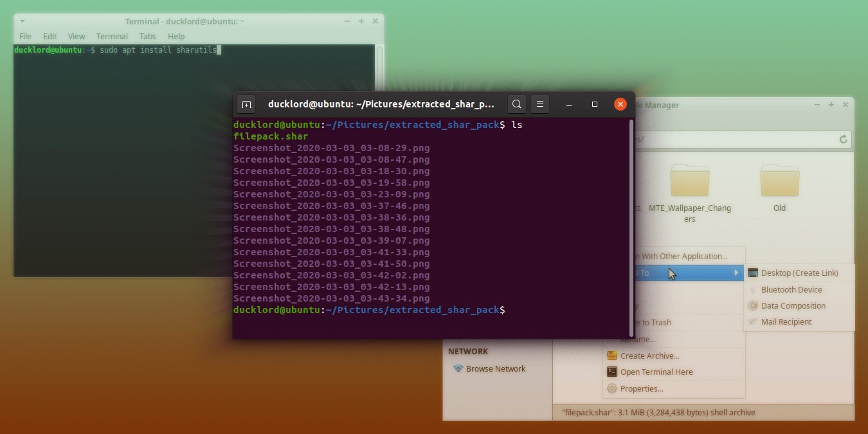This screenshot has width=868, height=434.
Task: Select Desktop (Create Link) in submenu
Action: pos(799,273)
